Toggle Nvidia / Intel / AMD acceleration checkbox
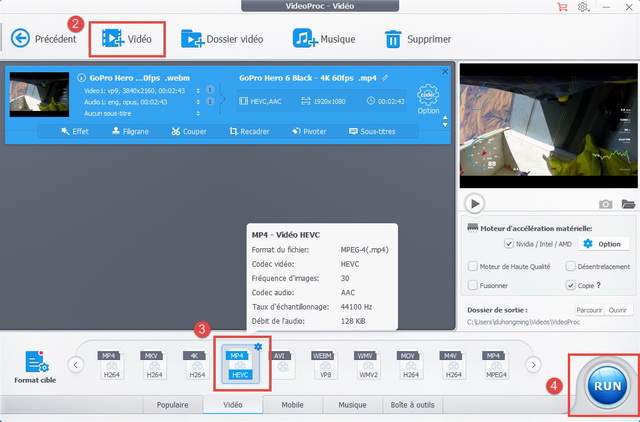This screenshot has width=640, height=422. (x=509, y=244)
